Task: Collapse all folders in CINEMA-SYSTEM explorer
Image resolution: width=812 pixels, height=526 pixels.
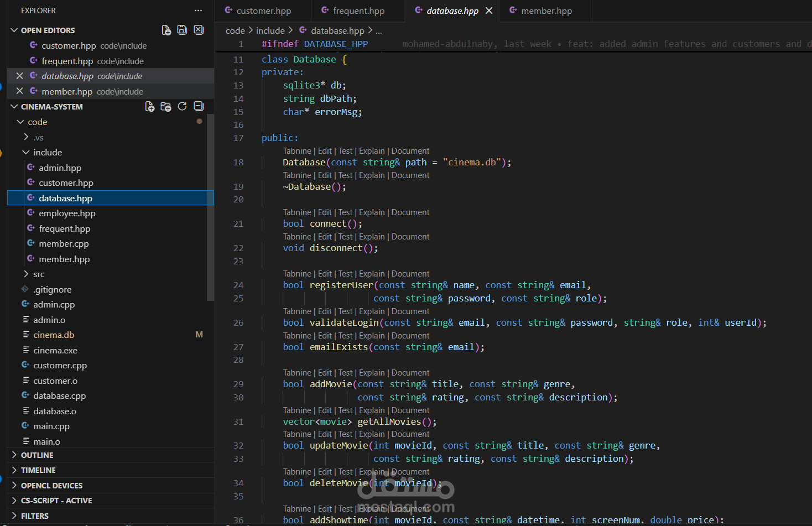Action: coord(199,106)
